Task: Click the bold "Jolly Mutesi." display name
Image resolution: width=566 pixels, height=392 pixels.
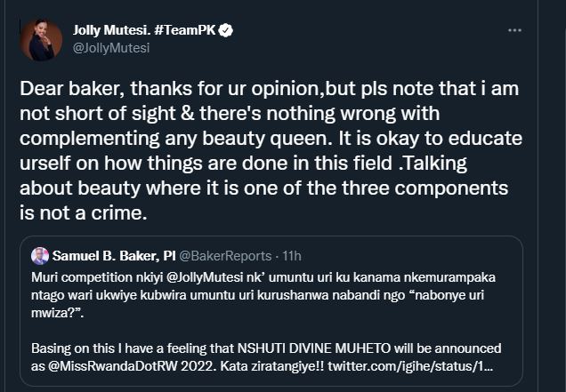Action: (x=111, y=31)
